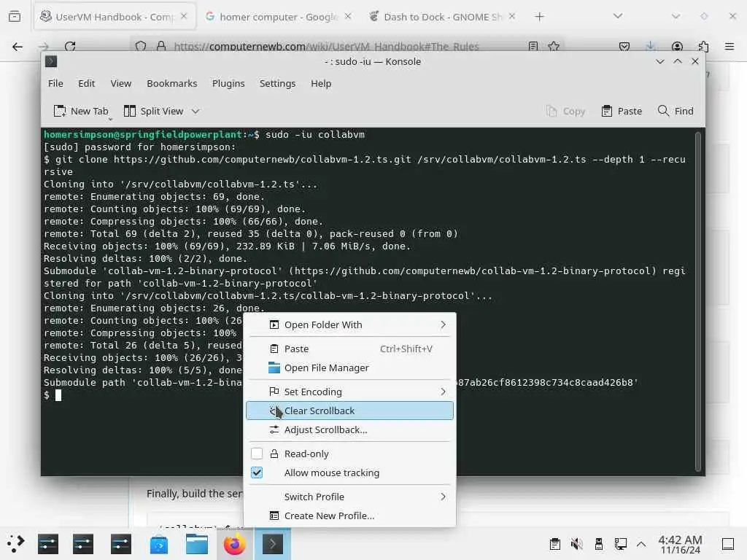This screenshot has width=747, height=560.
Task: Click the Clear Scrollback context menu entry
Action: tap(349, 411)
